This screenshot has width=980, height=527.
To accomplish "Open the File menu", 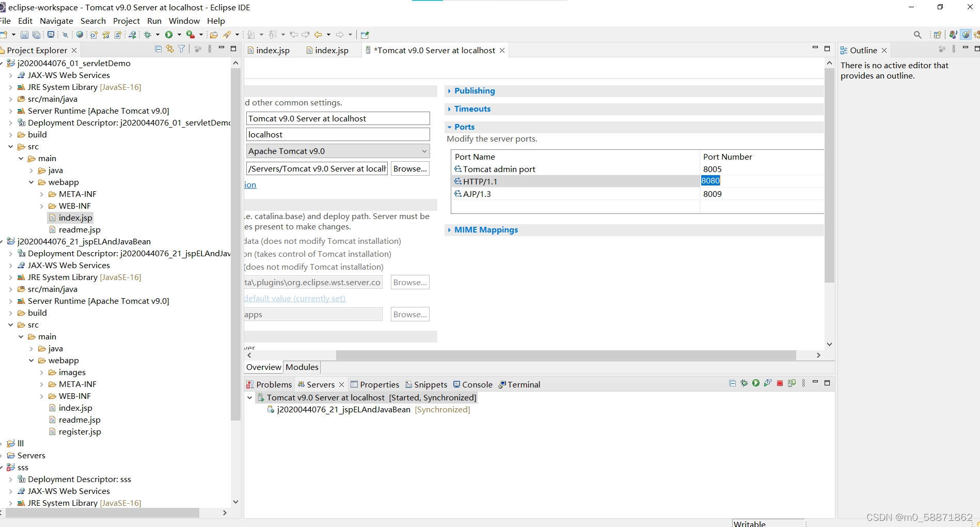I will point(5,21).
